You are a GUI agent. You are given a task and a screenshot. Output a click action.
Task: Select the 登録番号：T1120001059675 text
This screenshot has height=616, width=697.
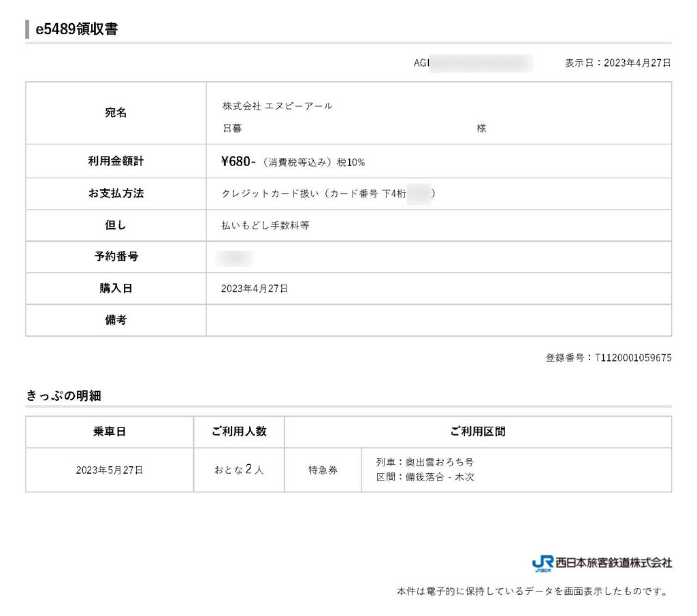coord(609,358)
